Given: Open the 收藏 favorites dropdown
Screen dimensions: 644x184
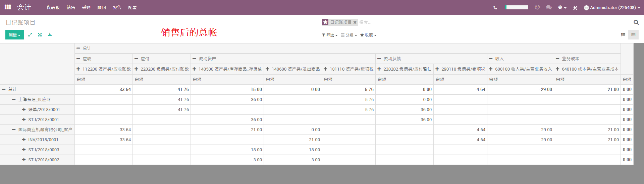Looking at the screenshot, I should [368, 35].
